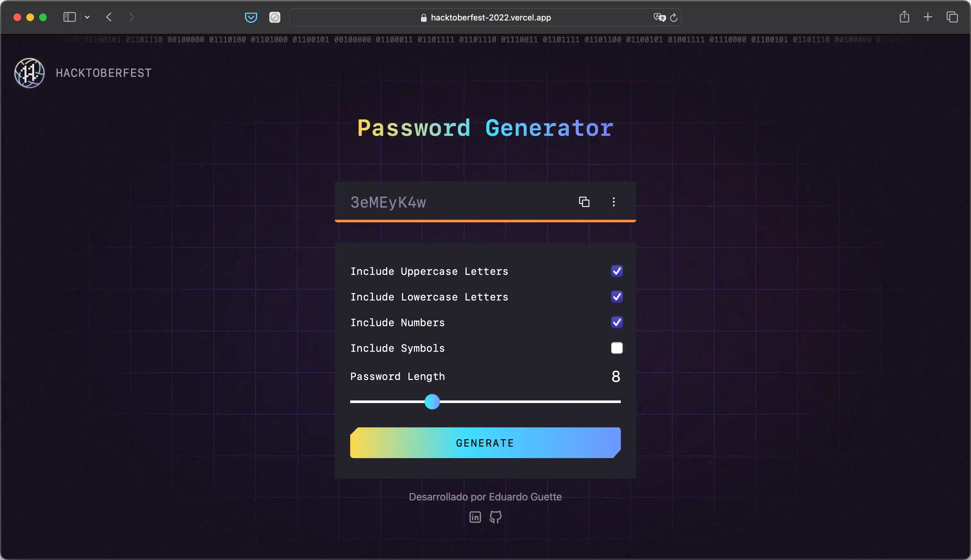Select the Password Length menu item
971x560 pixels.
click(x=397, y=376)
